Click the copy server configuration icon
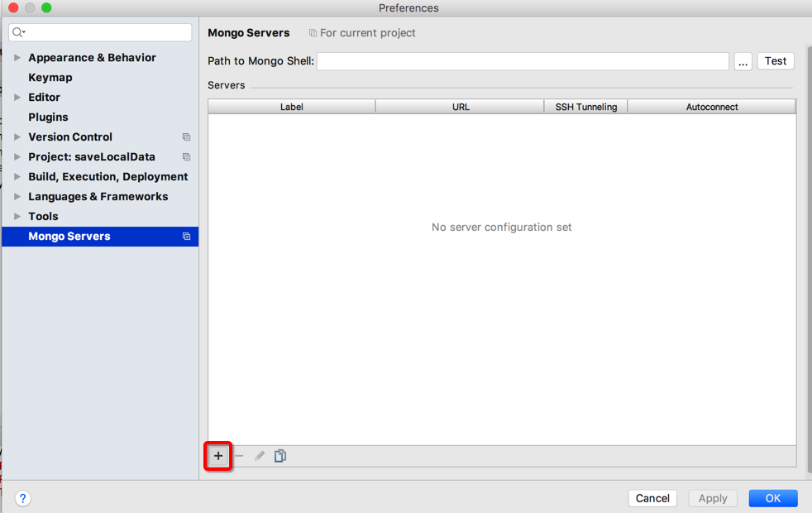The image size is (812, 513). (x=280, y=456)
